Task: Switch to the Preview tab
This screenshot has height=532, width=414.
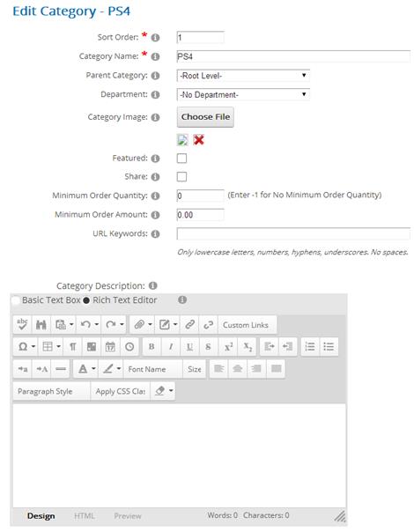Action: [128, 516]
